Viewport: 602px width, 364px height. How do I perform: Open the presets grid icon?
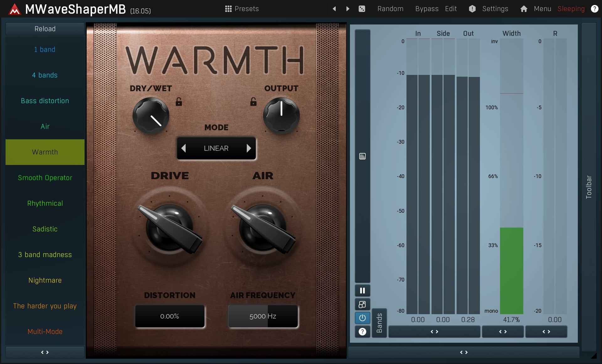pos(228,9)
